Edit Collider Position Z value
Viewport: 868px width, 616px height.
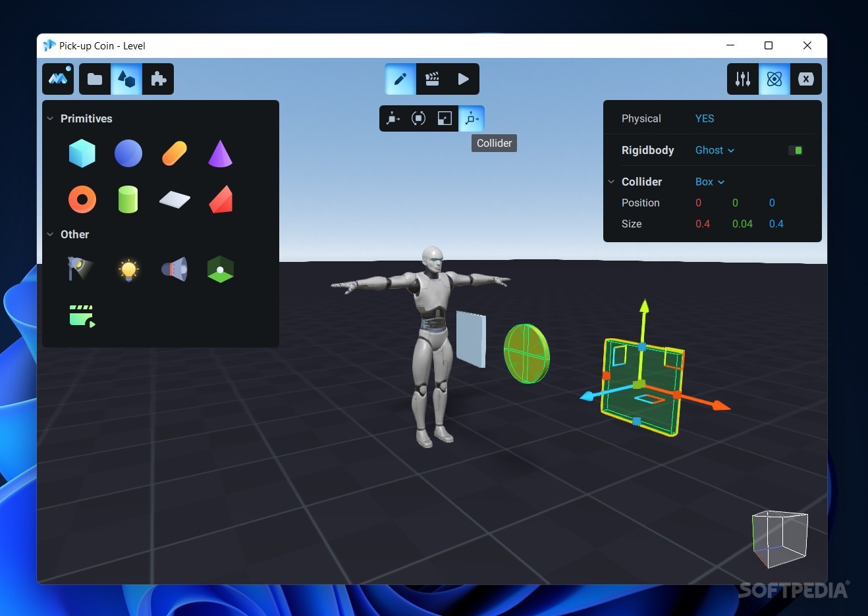773,203
